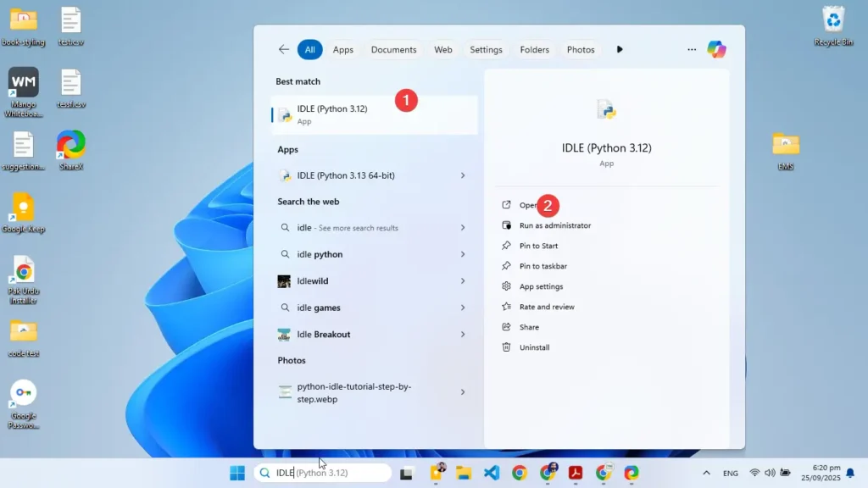The image size is (868, 488).
Task: Open the Copilot icon in search panel
Action: click(x=716, y=50)
